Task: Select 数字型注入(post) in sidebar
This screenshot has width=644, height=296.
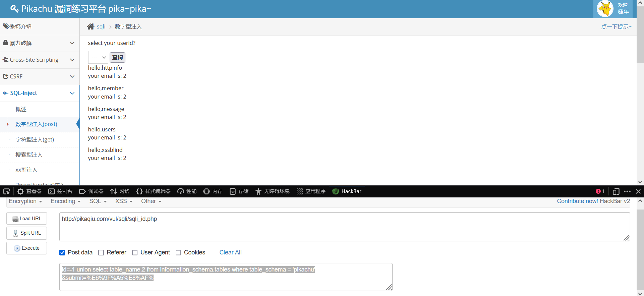Action: pyautogui.click(x=36, y=124)
